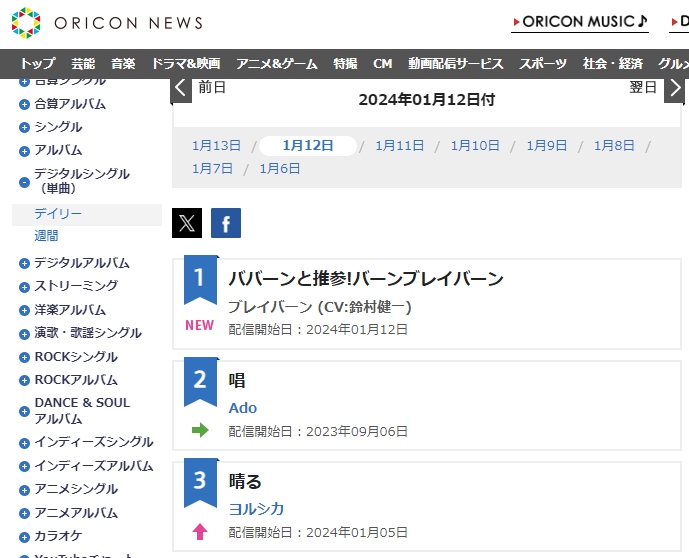Open the カラオケ category label
This screenshot has width=689, height=558.
(x=58, y=536)
